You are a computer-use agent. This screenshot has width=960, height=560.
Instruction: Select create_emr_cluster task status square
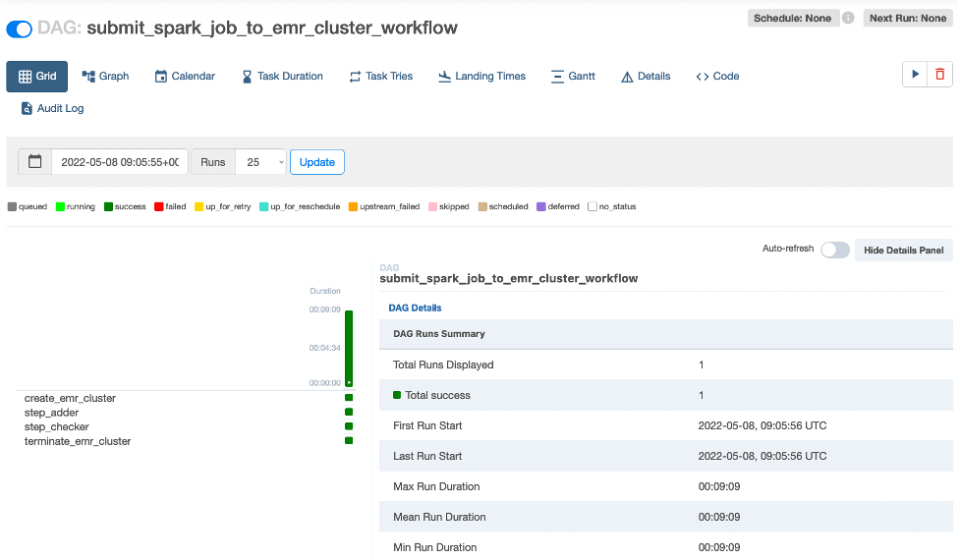349,398
